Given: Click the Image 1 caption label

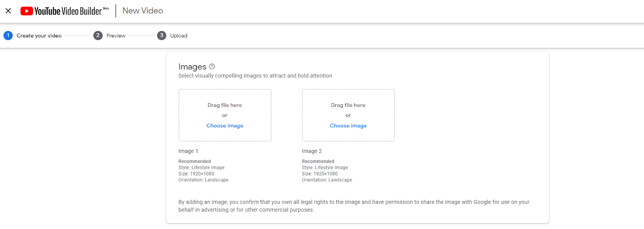Looking at the screenshot, I should [x=188, y=151].
